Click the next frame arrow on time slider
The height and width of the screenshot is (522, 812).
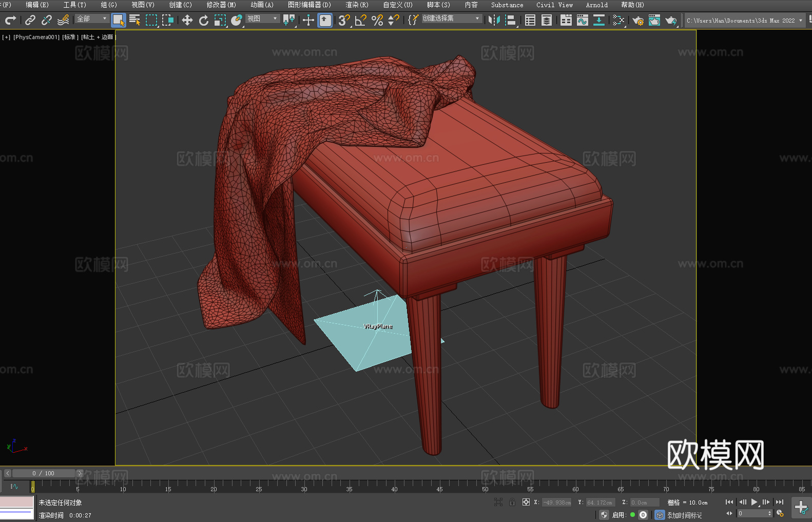[80, 473]
